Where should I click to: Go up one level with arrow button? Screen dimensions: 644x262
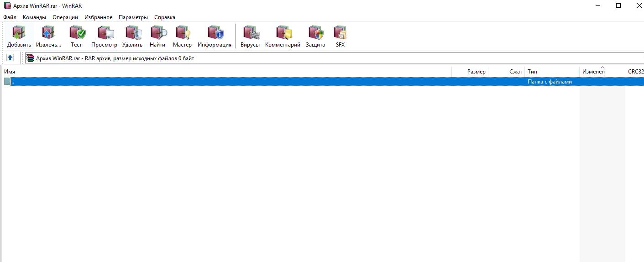pos(10,58)
